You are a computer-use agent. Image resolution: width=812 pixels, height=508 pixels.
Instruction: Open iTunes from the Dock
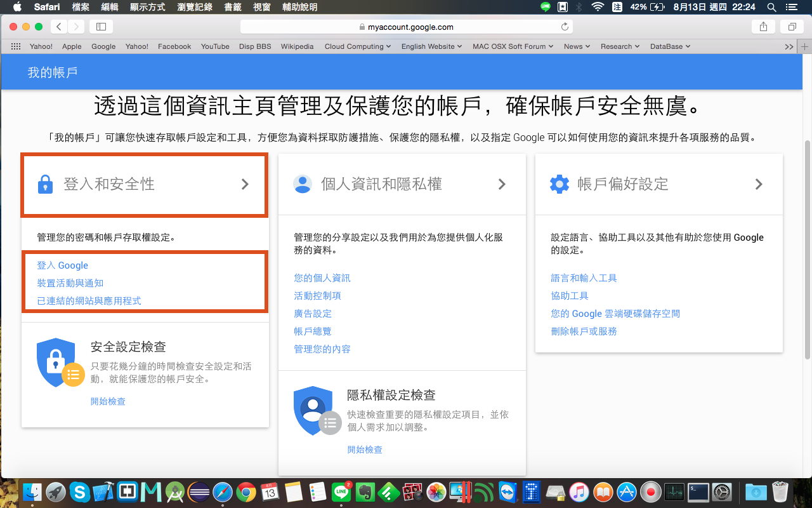coord(579,491)
